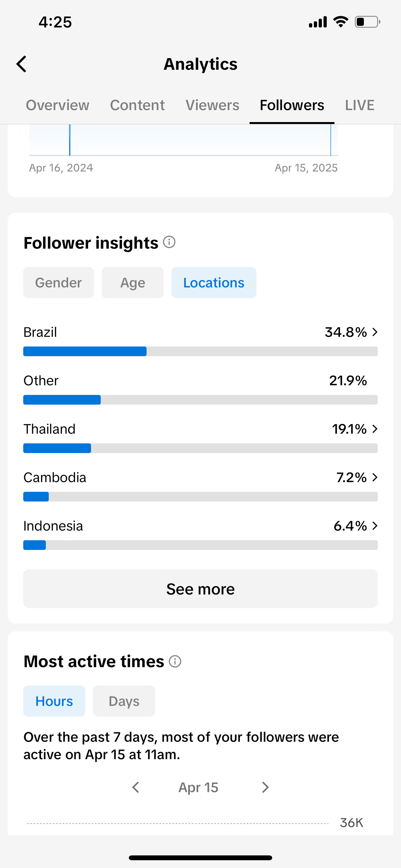Screen dimensions: 401x868
Task: Go to previous day arrow
Action: [x=136, y=788]
